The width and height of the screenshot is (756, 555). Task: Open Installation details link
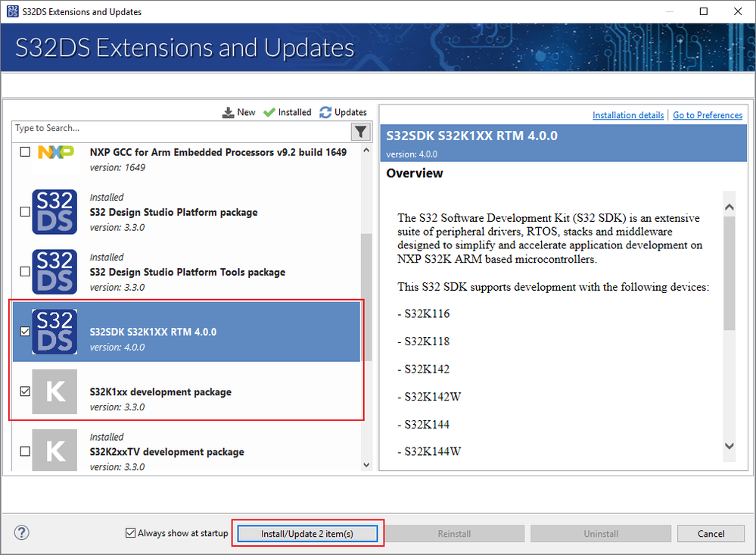pos(628,115)
